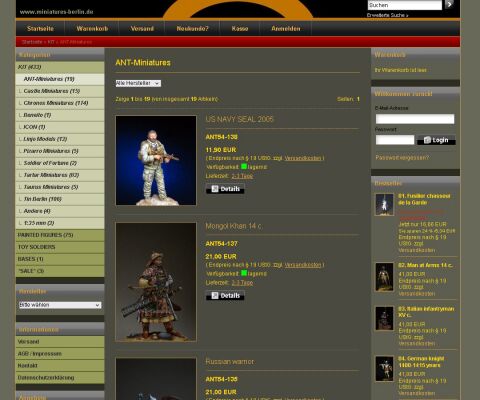Click the Passwort input field
This screenshot has height=400, width=480.
[x=395, y=140]
